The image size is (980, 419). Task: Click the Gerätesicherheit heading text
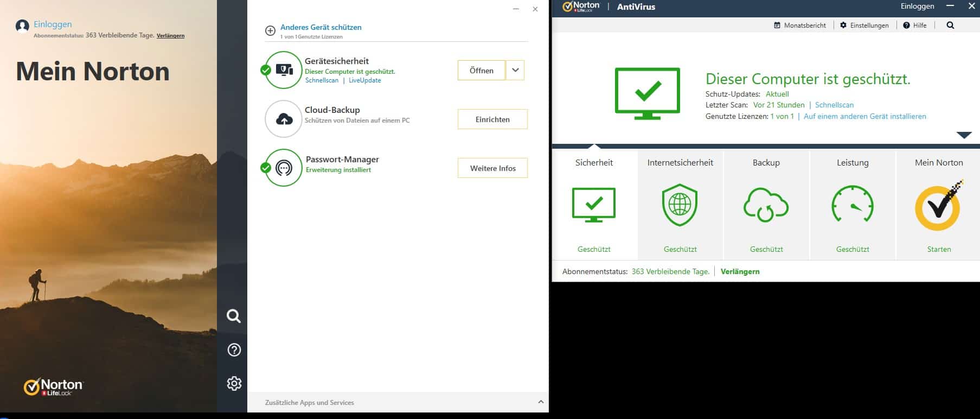[337, 61]
